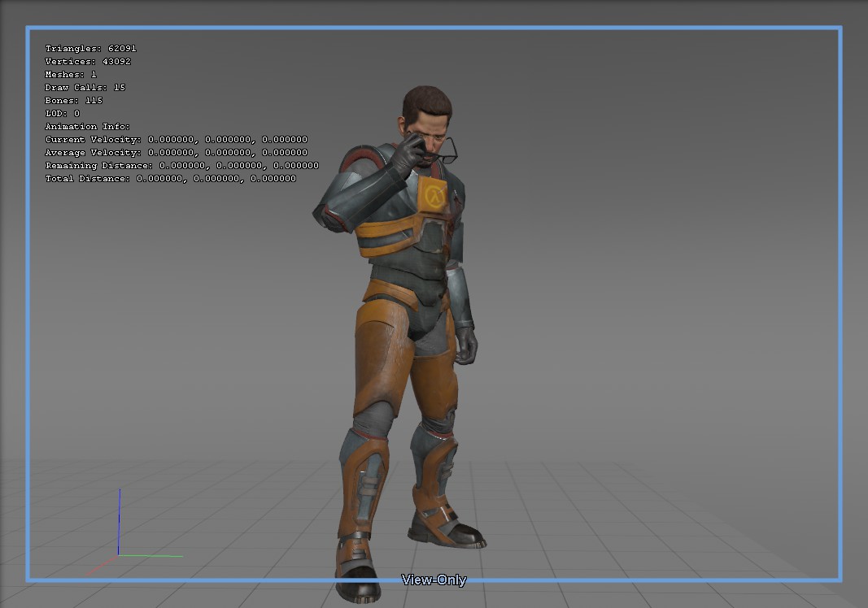Click the Total Distance readout line
Screen dimensions: 868x608
pyautogui.click(x=171, y=179)
